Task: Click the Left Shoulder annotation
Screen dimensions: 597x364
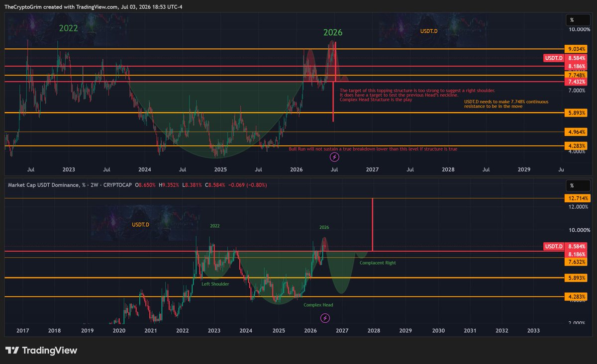Action: click(215, 284)
